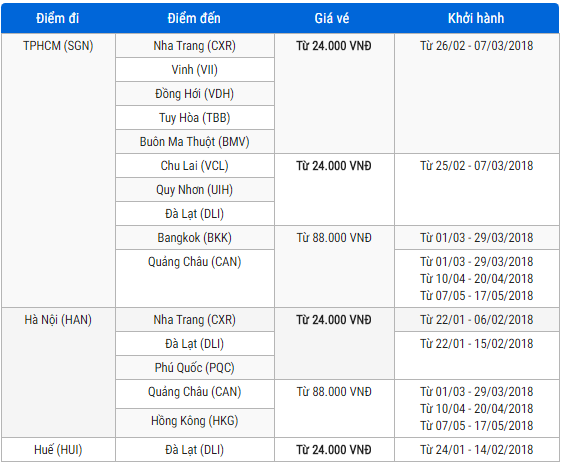Click the Điểm đi column header

(x=58, y=18)
